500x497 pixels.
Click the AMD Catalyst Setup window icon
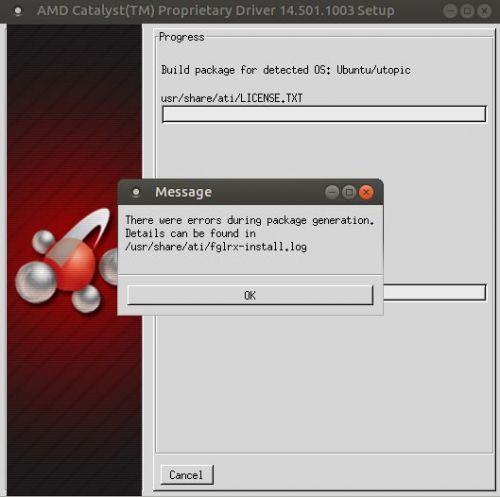tap(18, 11)
